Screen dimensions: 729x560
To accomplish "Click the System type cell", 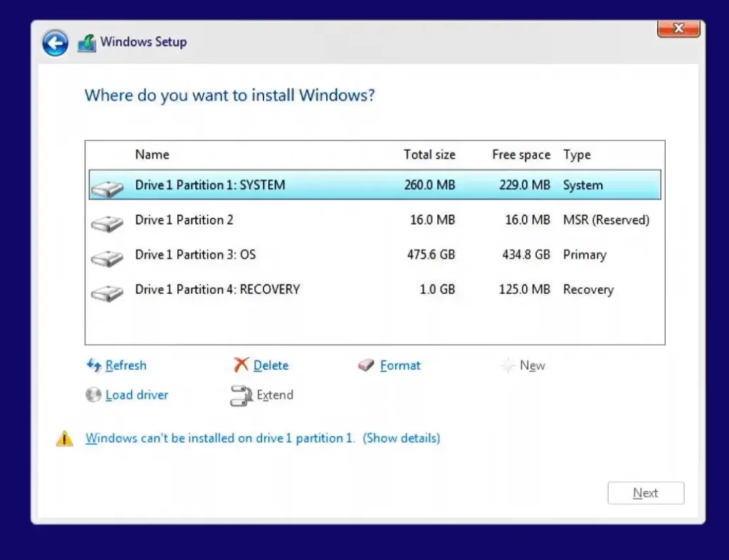I will tap(583, 186).
